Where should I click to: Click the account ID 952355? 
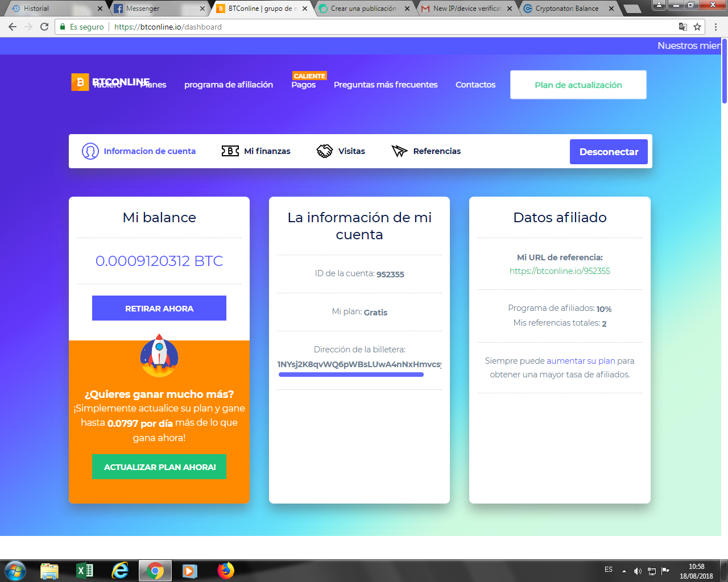pos(390,274)
